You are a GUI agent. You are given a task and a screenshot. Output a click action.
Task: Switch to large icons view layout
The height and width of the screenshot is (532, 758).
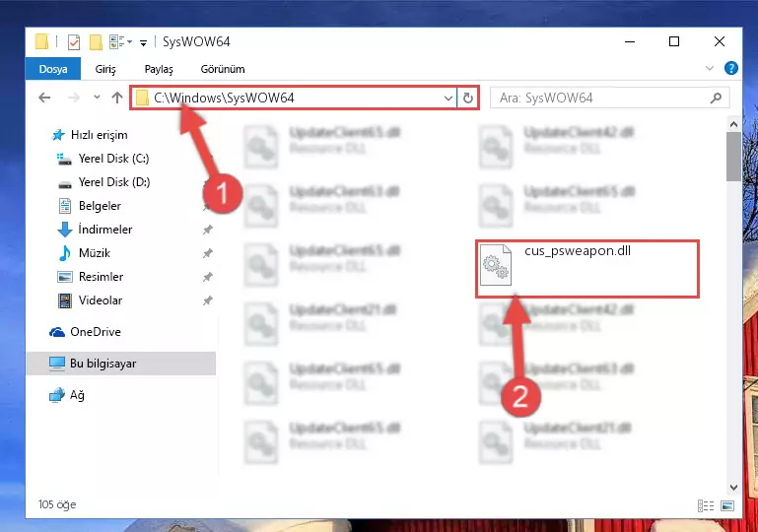pos(727,505)
